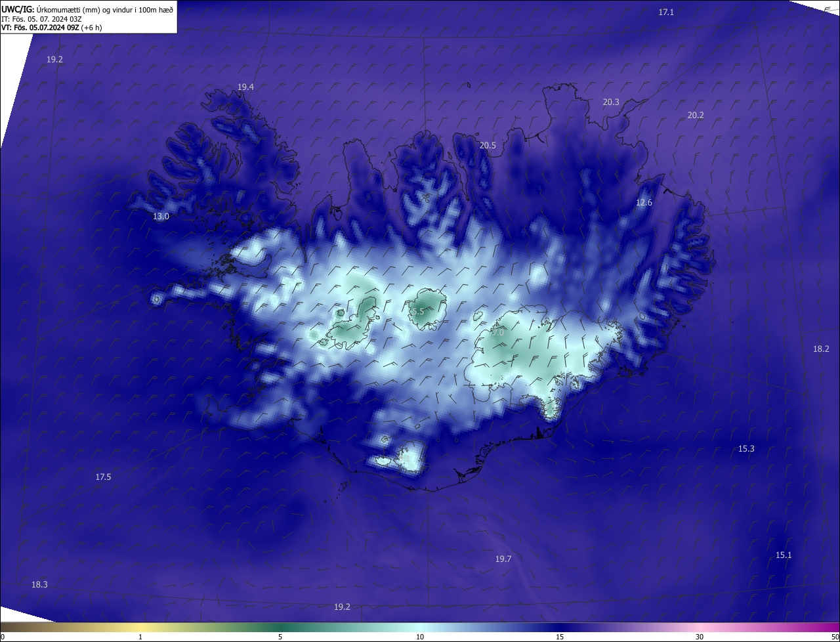
Task: Click the 50 tick on the color scale
Action: point(835,637)
